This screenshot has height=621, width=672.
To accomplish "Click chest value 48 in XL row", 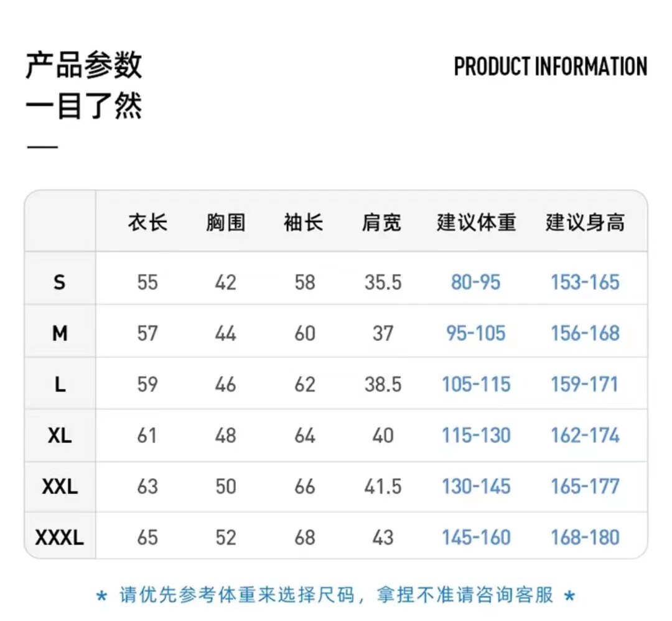I will pos(225,436).
